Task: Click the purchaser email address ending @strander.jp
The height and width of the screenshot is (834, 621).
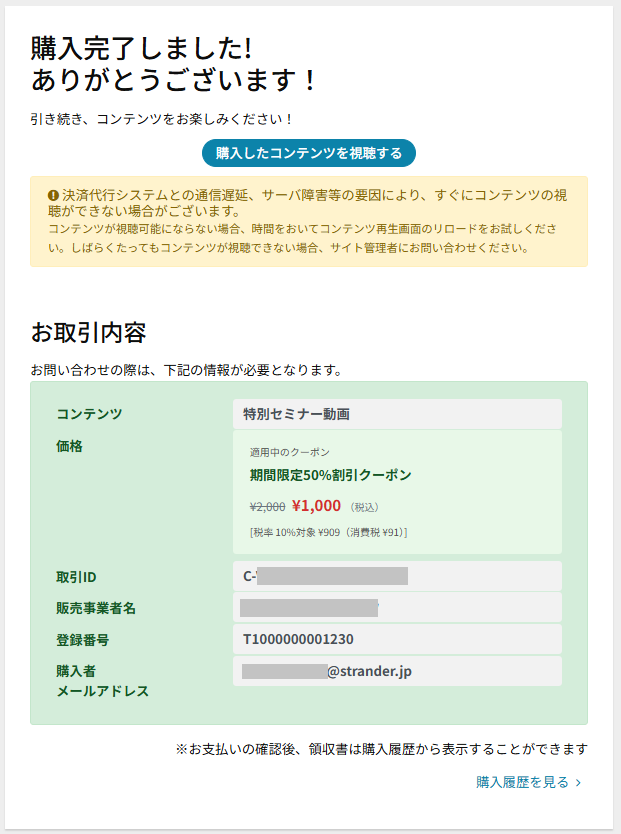Action: [369, 671]
